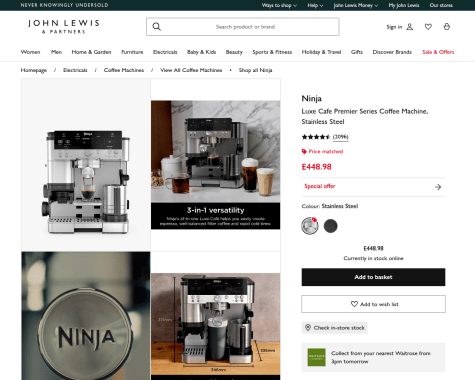This screenshot has height=380, width=475.
Task: Click the search magnifier icon
Action: [157, 27]
